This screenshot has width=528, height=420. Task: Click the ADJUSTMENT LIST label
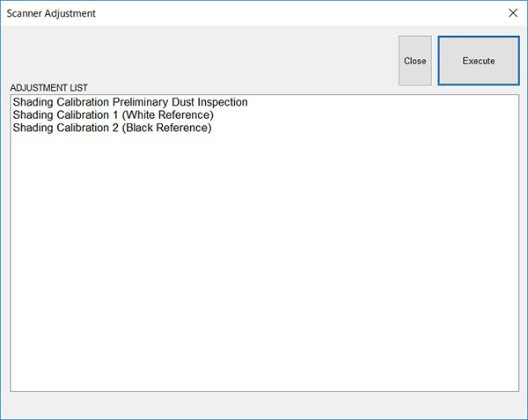pos(48,87)
